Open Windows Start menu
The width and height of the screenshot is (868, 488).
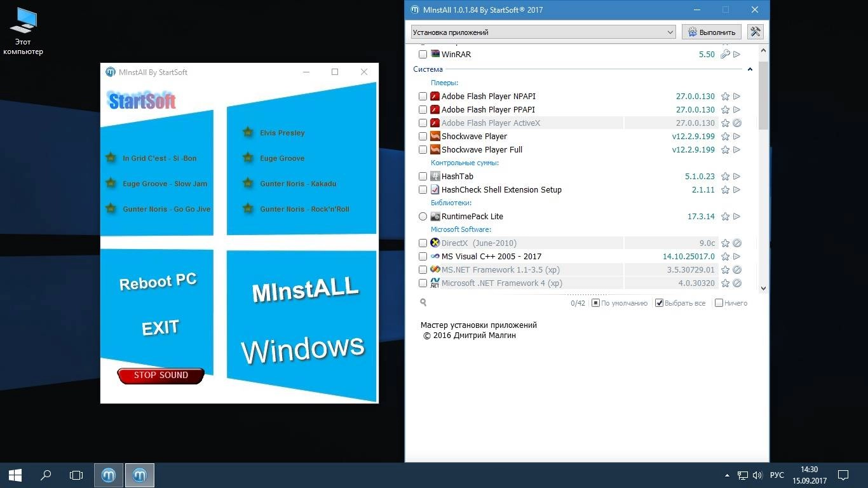tap(15, 475)
